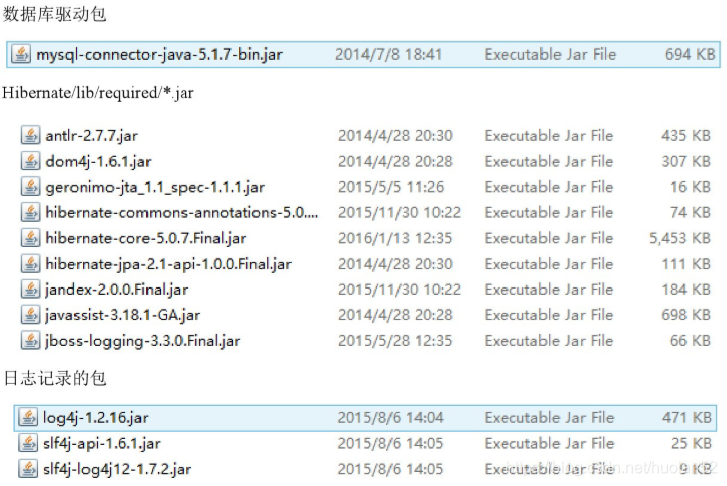Click the jar icon beside jandex-2.0.0.Final.jar

tap(30, 289)
